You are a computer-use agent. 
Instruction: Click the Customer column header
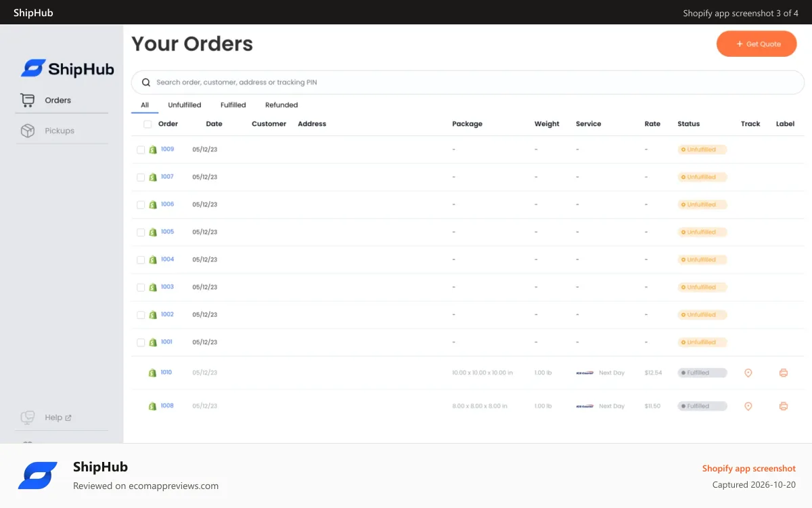pos(269,124)
